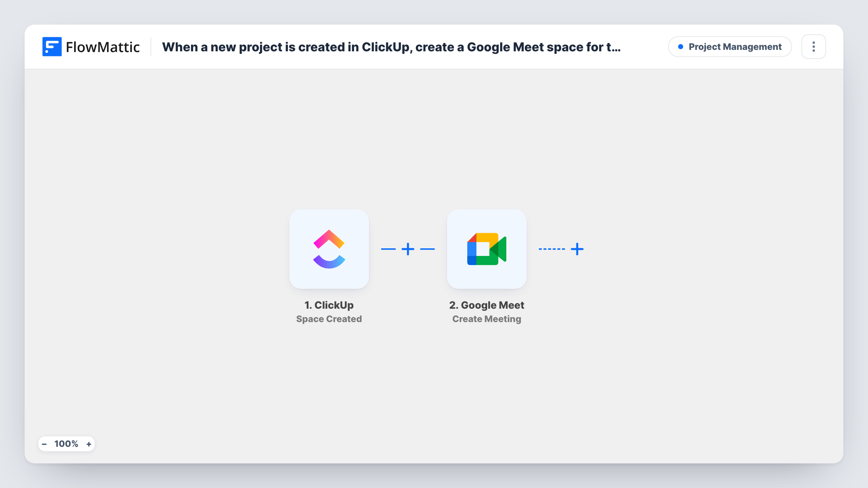Open the Google Meet action step card
The width and height of the screenshot is (868, 488).
coord(487,249)
